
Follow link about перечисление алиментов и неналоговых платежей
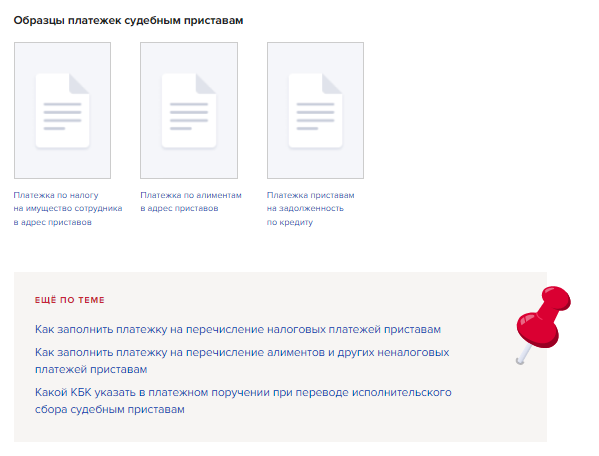[242, 361]
